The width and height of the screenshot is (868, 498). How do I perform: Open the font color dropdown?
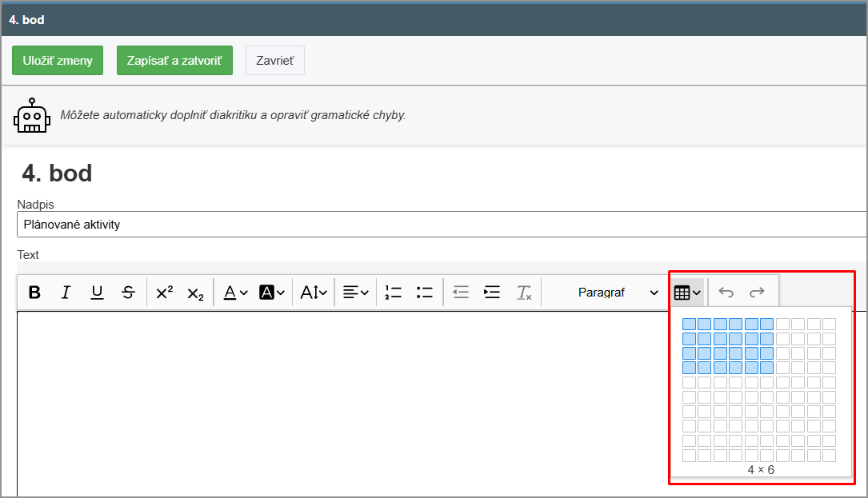point(235,293)
